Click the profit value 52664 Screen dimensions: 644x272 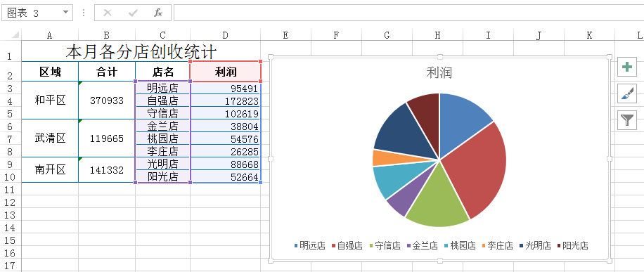226,176
